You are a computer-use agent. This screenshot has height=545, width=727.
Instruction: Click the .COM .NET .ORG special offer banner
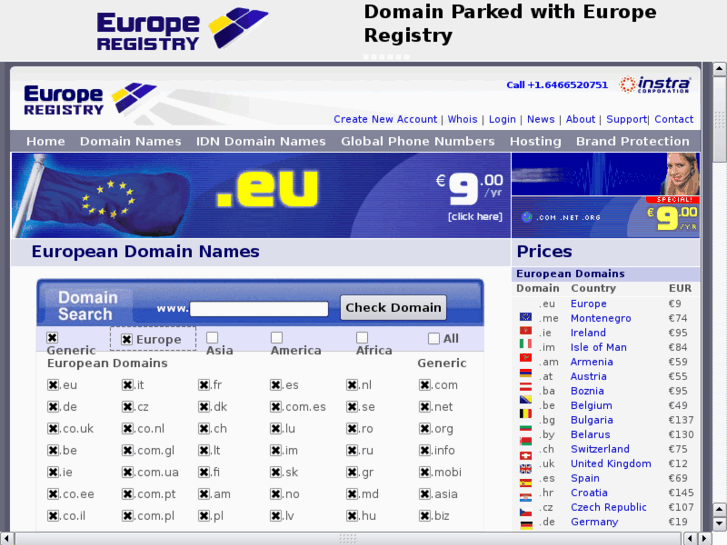pos(606,217)
